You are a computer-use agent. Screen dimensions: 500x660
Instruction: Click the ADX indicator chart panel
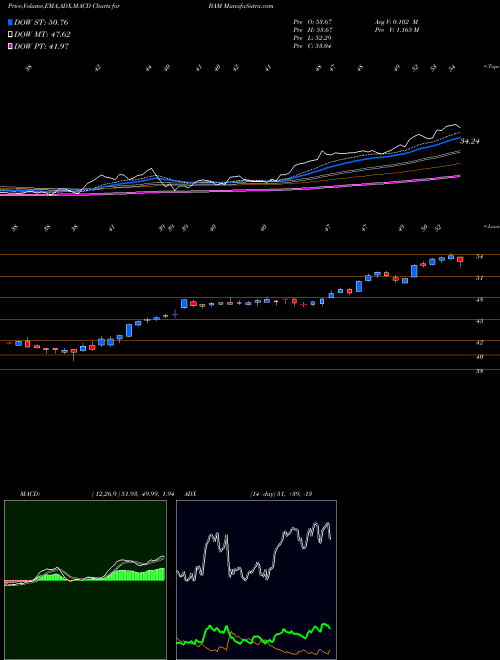click(256, 580)
